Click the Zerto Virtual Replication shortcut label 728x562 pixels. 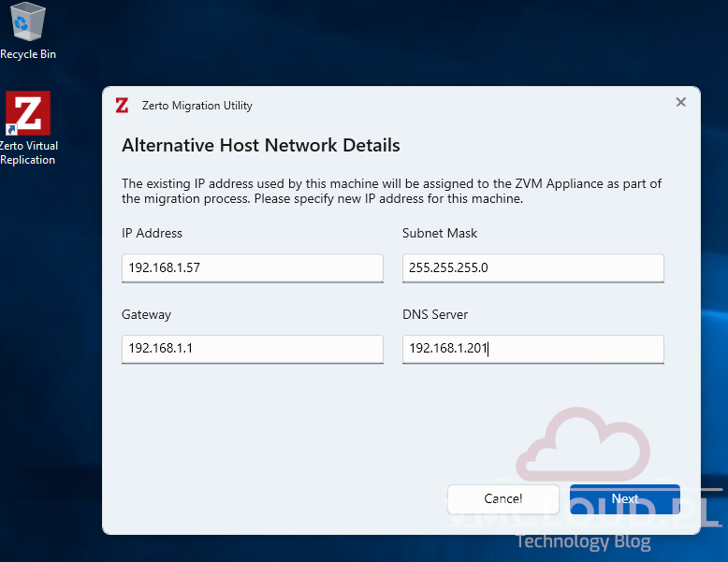28,152
